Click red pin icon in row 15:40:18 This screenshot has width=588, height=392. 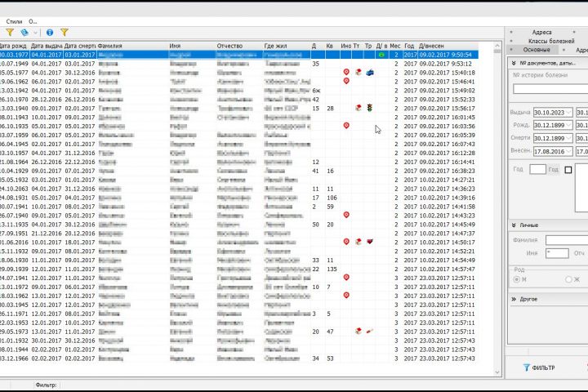point(346,72)
